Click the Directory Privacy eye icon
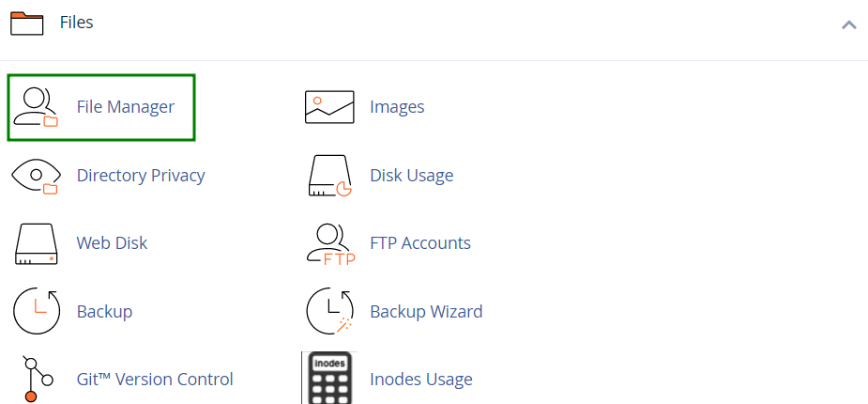The height and width of the screenshot is (404, 868). coord(36,176)
